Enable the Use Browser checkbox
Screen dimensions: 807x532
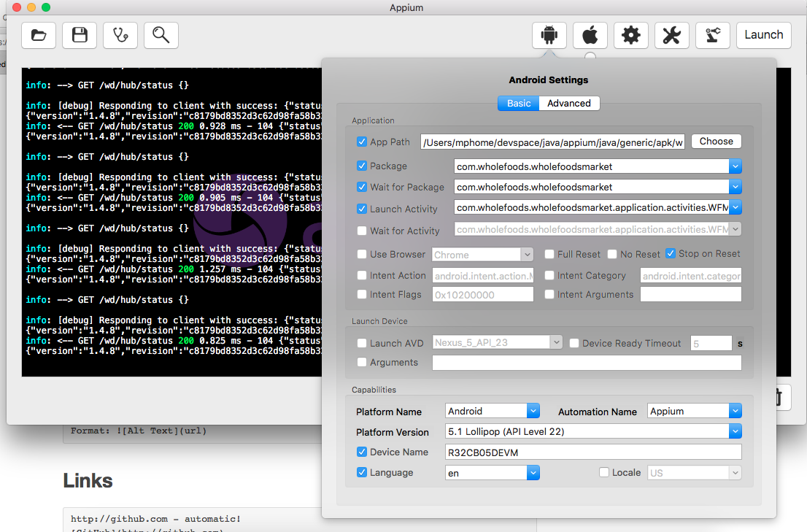(362, 254)
